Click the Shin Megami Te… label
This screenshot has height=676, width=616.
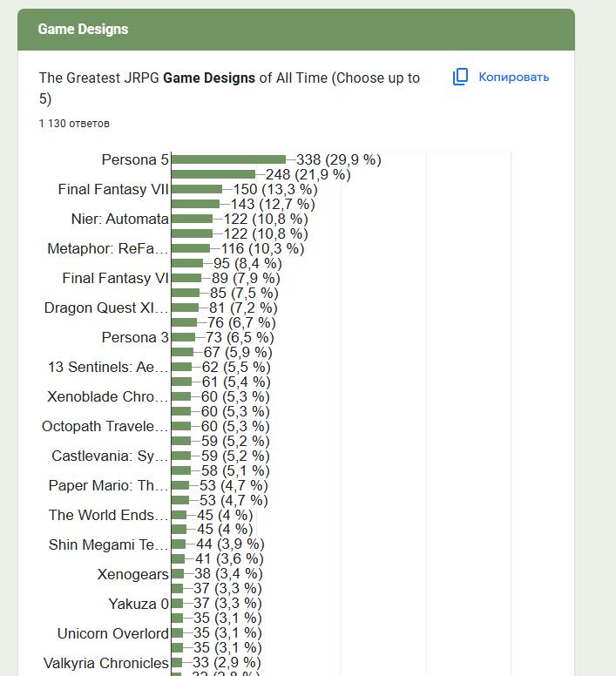(x=109, y=544)
